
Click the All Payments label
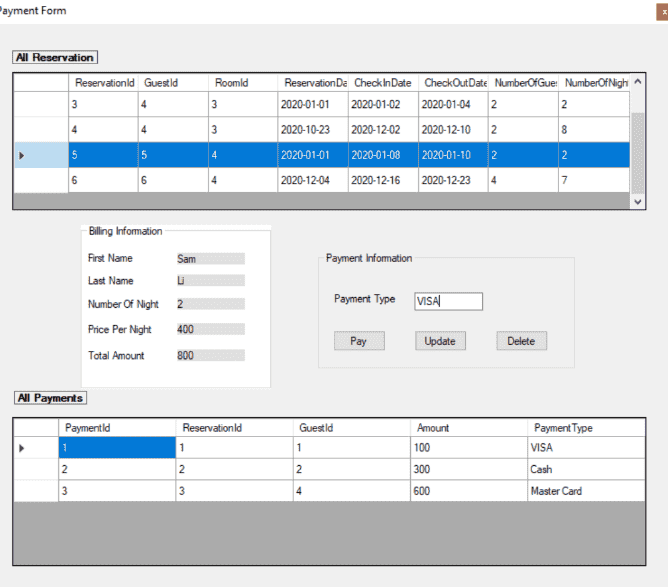(x=50, y=398)
